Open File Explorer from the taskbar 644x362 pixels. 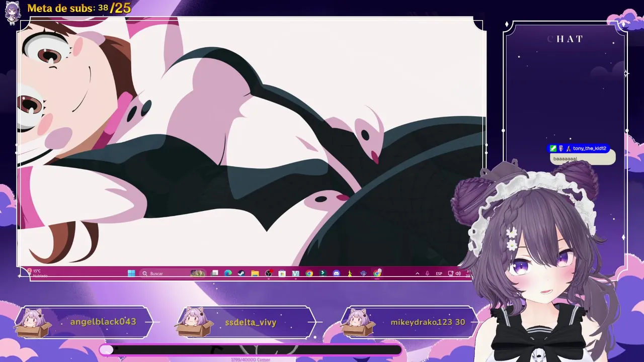point(255,273)
